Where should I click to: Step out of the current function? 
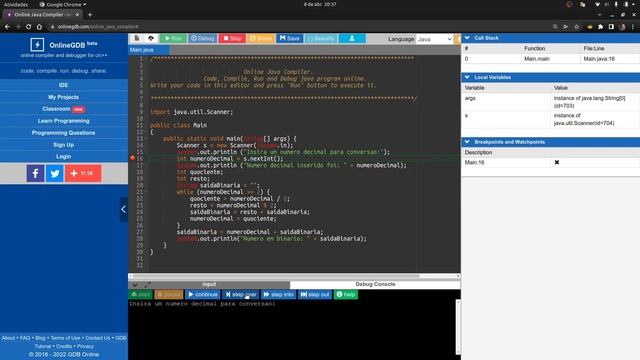pos(315,294)
